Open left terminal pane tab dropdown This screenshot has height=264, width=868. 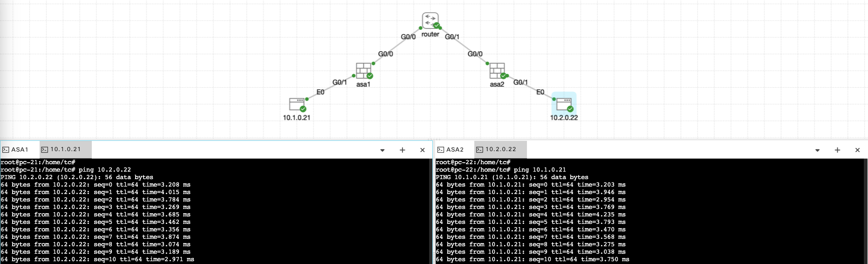pyautogui.click(x=383, y=150)
